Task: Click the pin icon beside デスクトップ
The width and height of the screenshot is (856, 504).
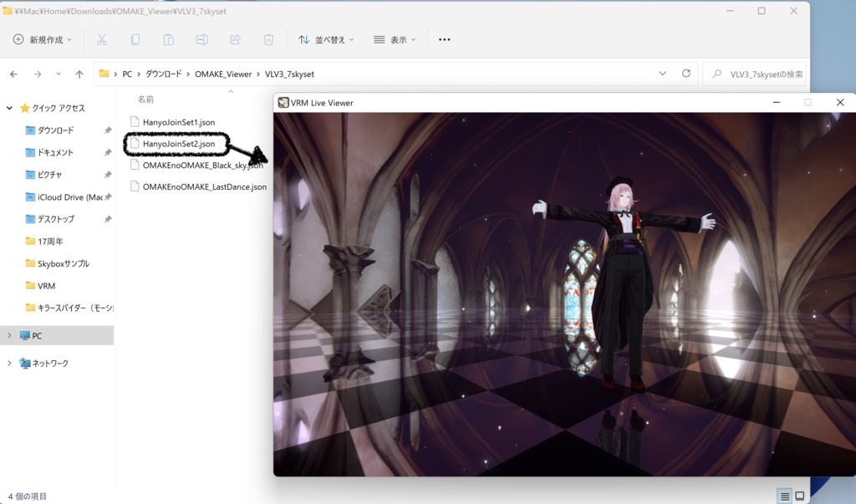Action: (x=108, y=219)
